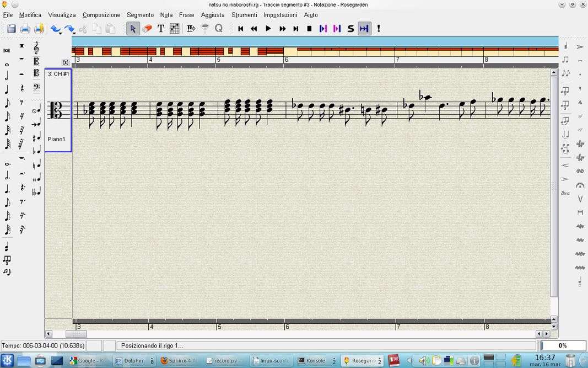The width and height of the screenshot is (588, 368).
Task: Pick the whole note in the notes palette
Action: tap(7, 65)
